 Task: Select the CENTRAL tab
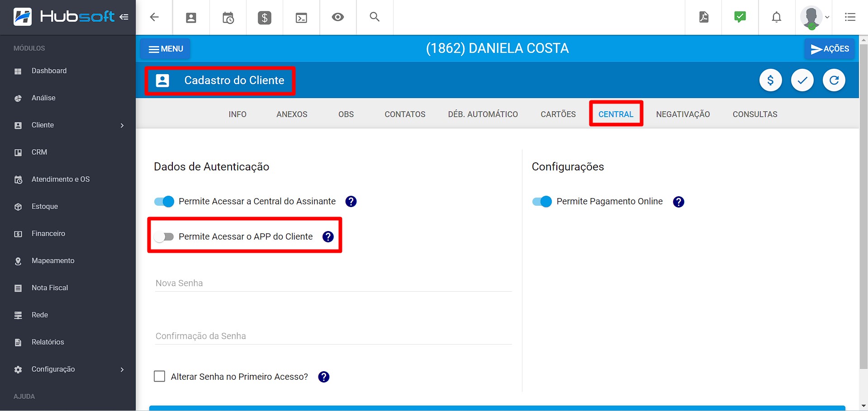[616, 114]
